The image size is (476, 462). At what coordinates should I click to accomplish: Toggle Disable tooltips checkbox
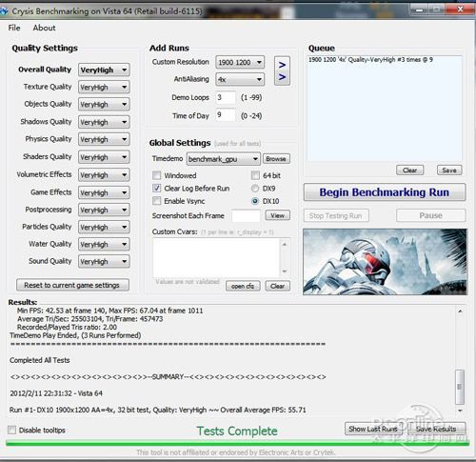(11, 430)
